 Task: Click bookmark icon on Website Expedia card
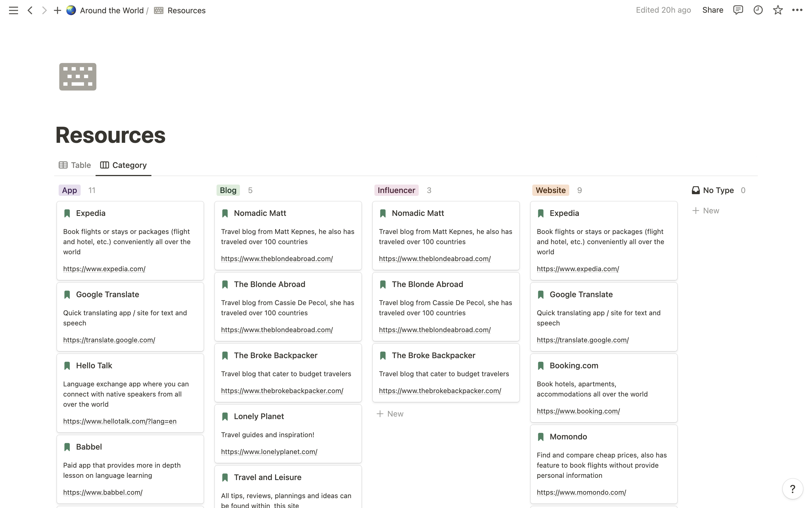pyautogui.click(x=541, y=213)
